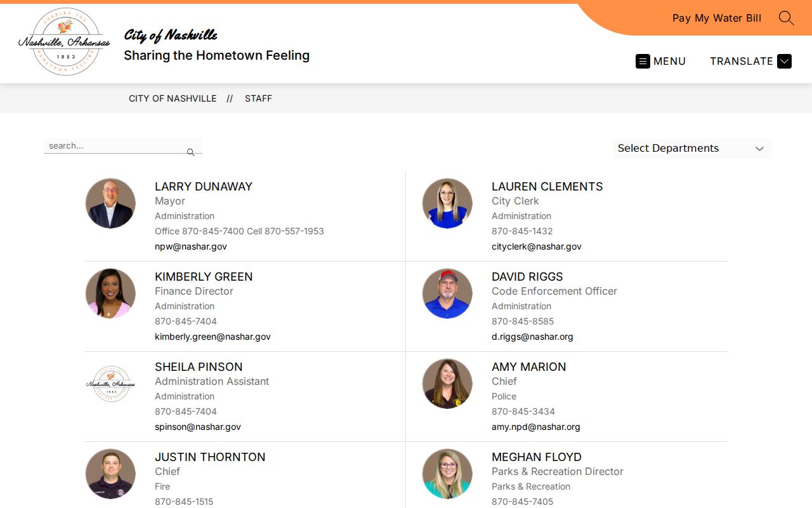Viewport: 812px width, 508px height.
Task: Click Amy Marion's phone number 870-845-3434
Action: tap(523, 411)
